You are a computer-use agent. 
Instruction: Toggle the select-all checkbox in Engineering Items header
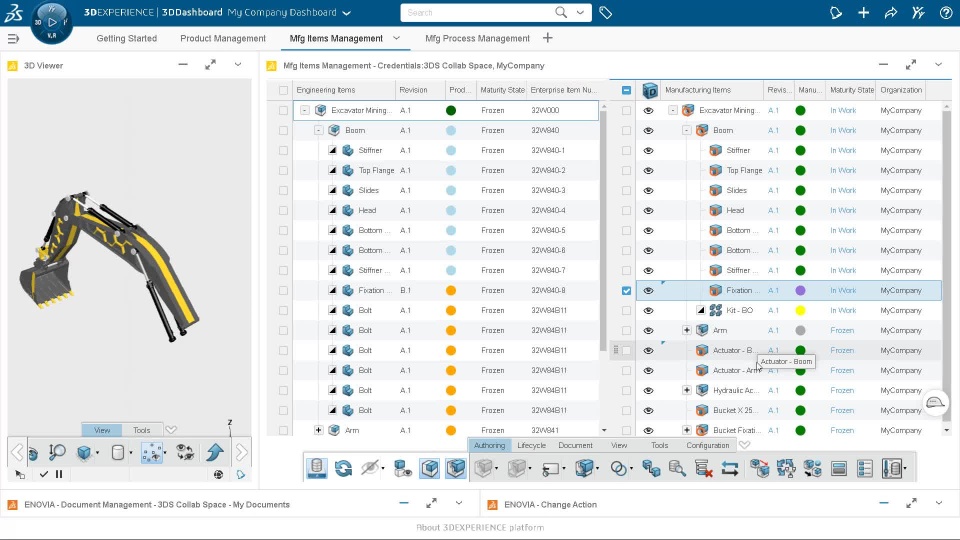(283, 90)
